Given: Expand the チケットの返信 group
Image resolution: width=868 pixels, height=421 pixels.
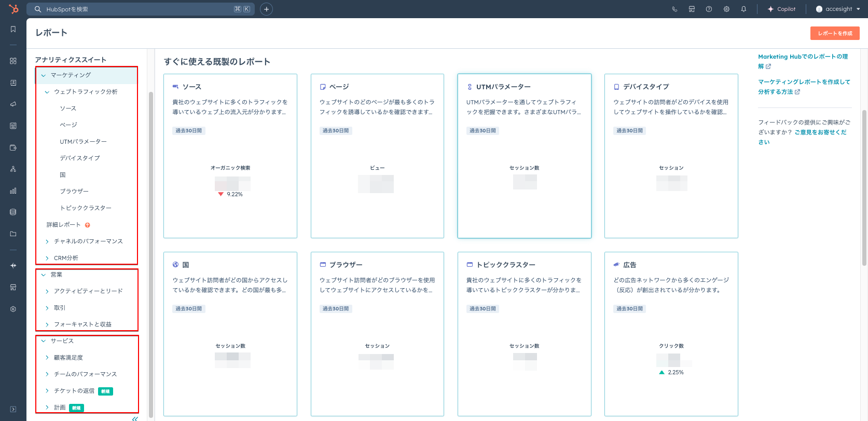Looking at the screenshot, I should coord(47,391).
